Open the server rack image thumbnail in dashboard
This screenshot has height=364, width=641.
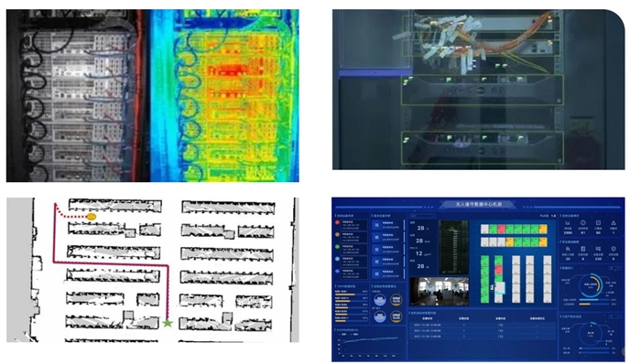point(454,248)
